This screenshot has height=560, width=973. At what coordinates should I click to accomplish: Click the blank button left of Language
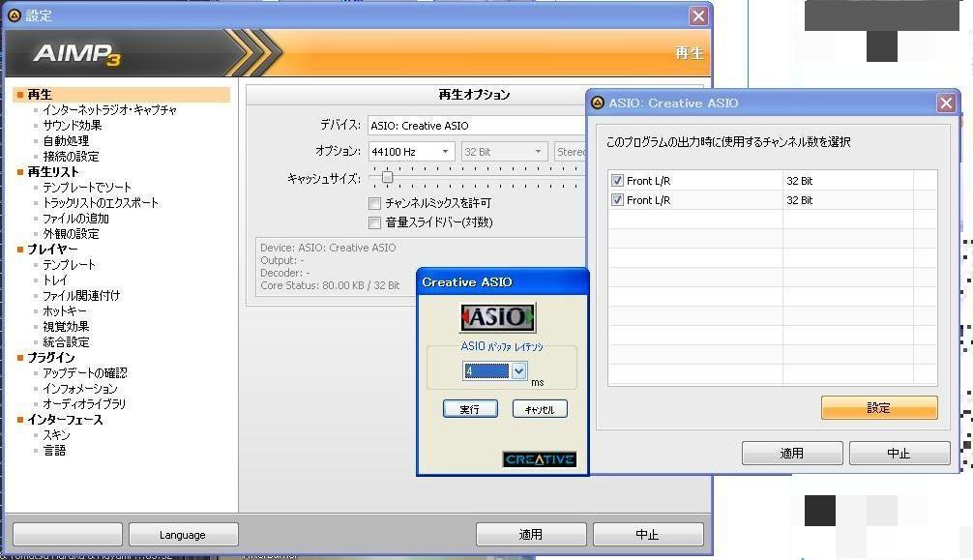pyautogui.click(x=68, y=535)
